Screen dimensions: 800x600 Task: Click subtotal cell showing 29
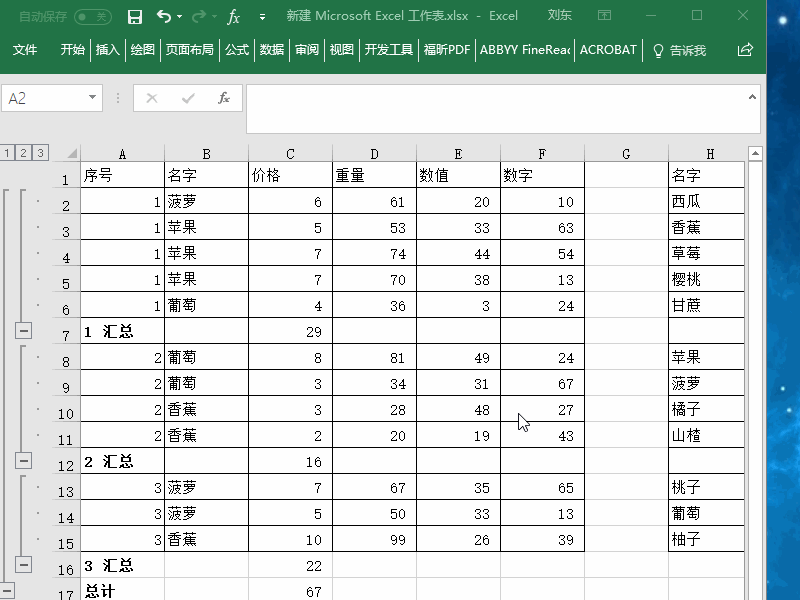click(x=290, y=331)
